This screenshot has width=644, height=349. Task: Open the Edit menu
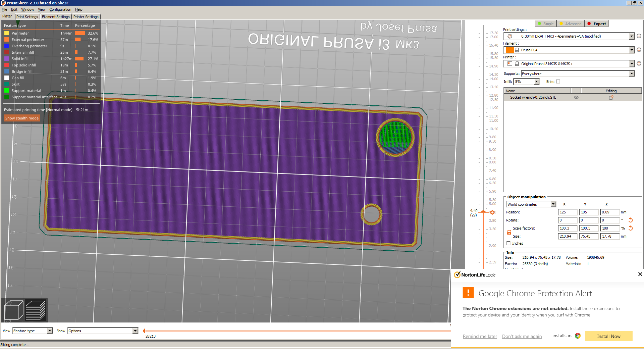tap(14, 9)
